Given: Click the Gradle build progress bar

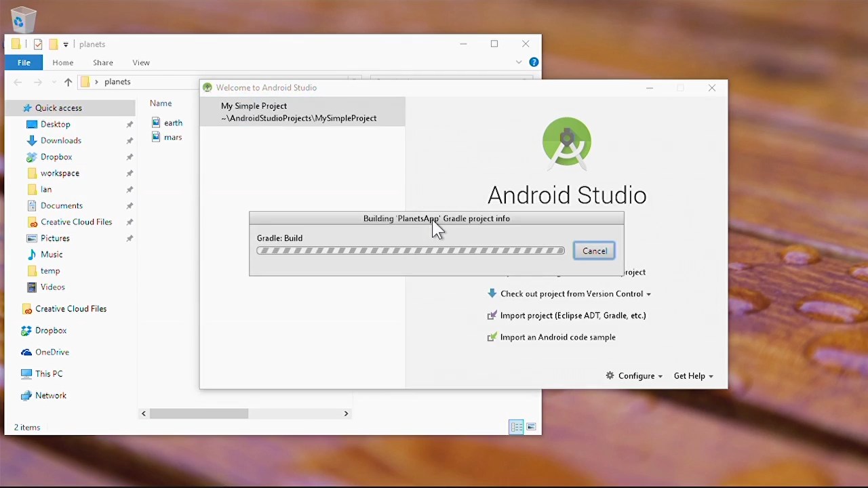Looking at the screenshot, I should tap(410, 251).
